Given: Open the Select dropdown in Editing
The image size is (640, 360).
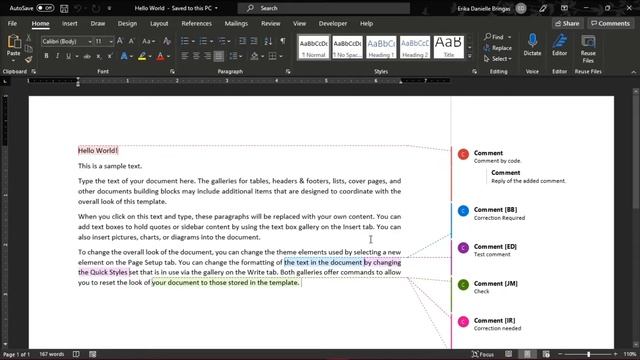Looking at the screenshot, I should [x=498, y=59].
